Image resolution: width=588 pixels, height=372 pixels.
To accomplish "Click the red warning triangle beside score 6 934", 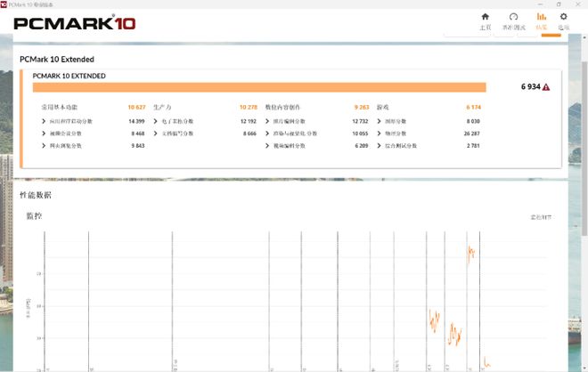I will click(x=546, y=87).
